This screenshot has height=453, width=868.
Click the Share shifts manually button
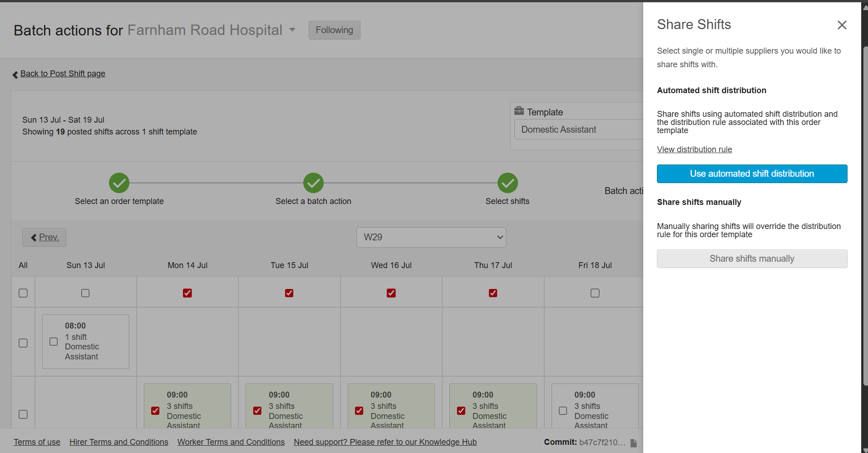(x=752, y=259)
